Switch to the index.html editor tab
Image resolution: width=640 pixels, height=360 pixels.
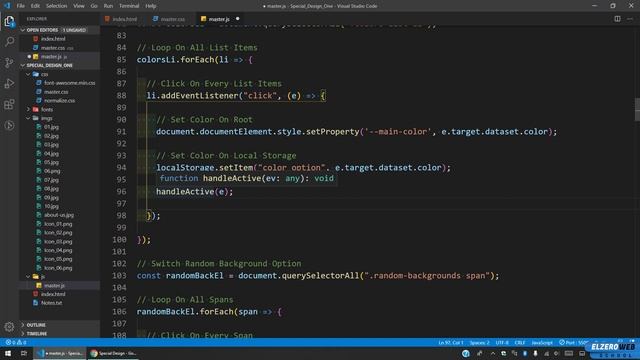124,19
